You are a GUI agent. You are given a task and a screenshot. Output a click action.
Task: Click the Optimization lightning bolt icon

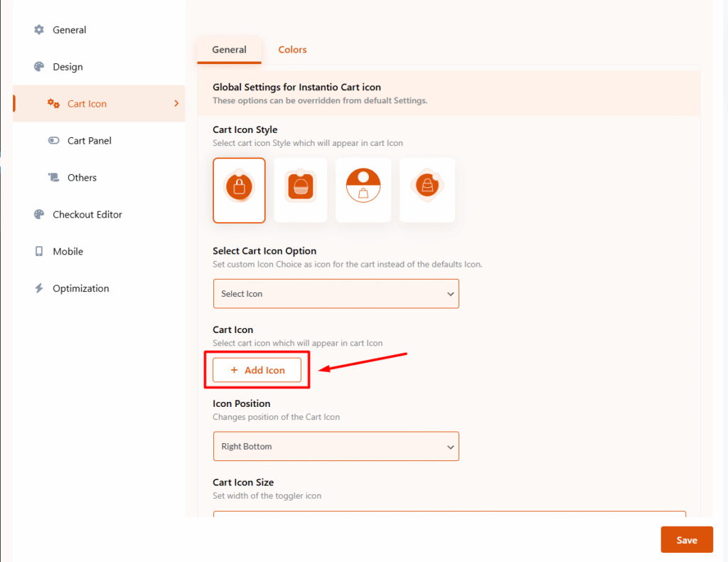[x=39, y=289]
